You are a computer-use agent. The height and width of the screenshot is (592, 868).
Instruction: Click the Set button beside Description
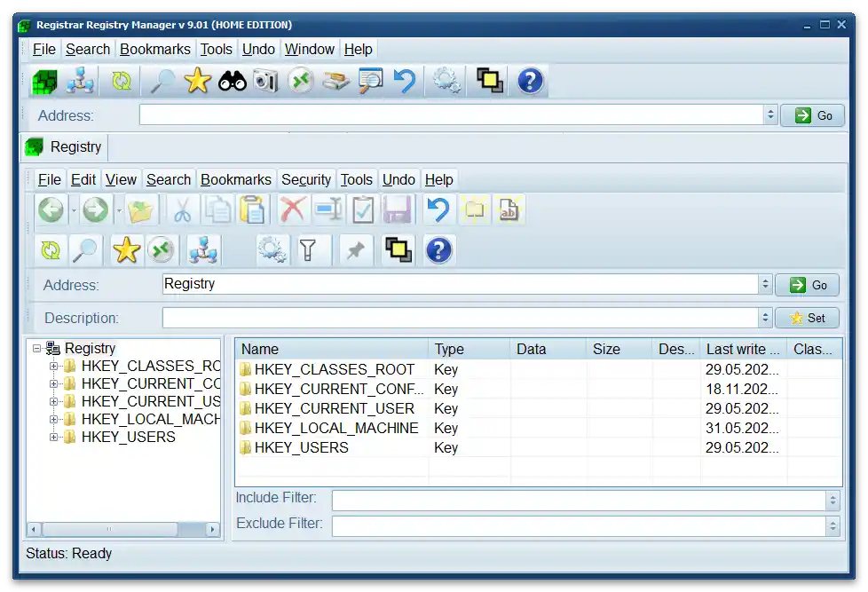(807, 318)
